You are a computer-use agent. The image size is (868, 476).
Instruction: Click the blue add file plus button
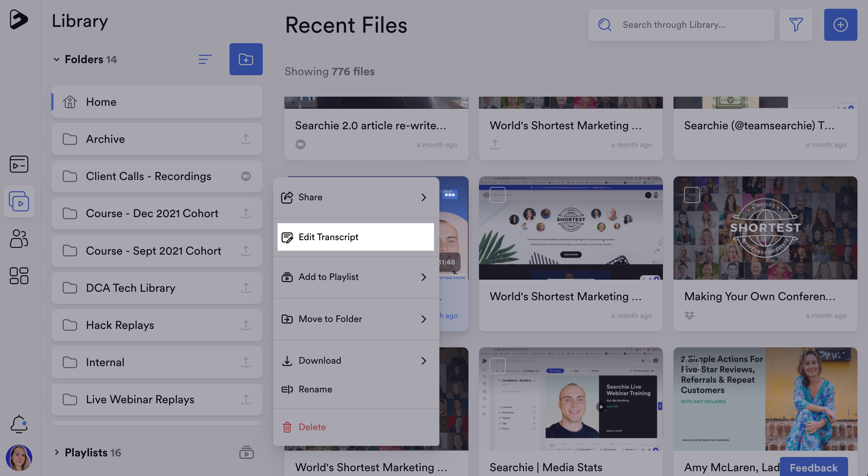[x=841, y=24]
